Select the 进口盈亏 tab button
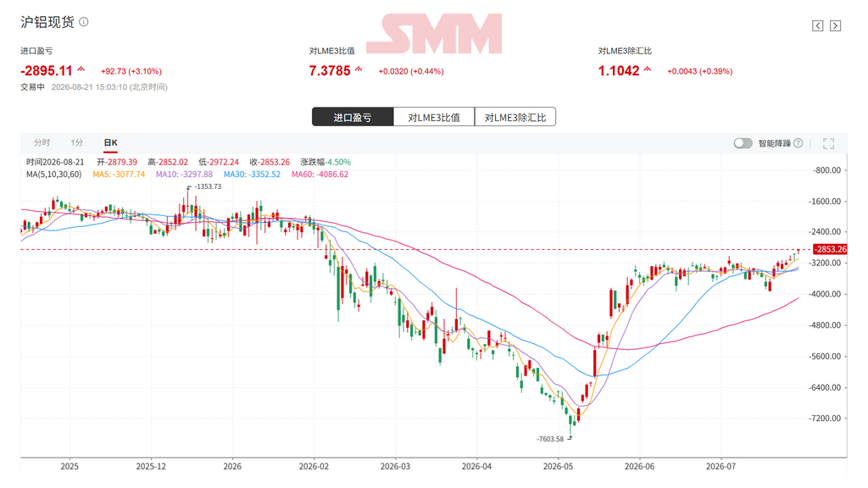This screenshot has width=868, height=488. [x=353, y=117]
